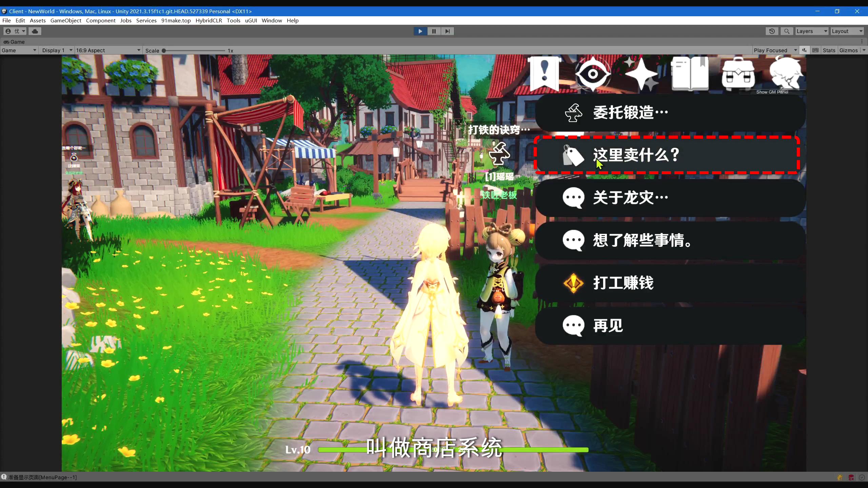Open the Display 1 dropdown
This screenshot has height=488, width=868.
pos(57,50)
